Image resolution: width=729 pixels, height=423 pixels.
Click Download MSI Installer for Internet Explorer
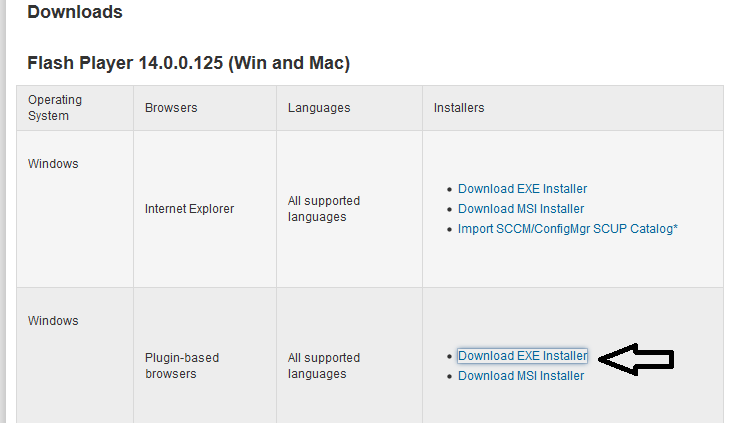[x=521, y=209]
